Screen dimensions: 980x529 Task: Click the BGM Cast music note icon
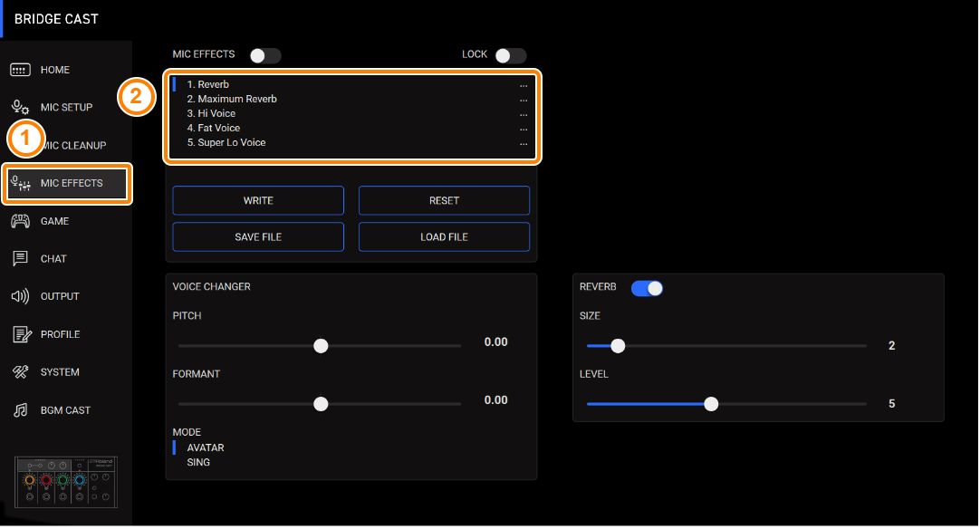21,410
